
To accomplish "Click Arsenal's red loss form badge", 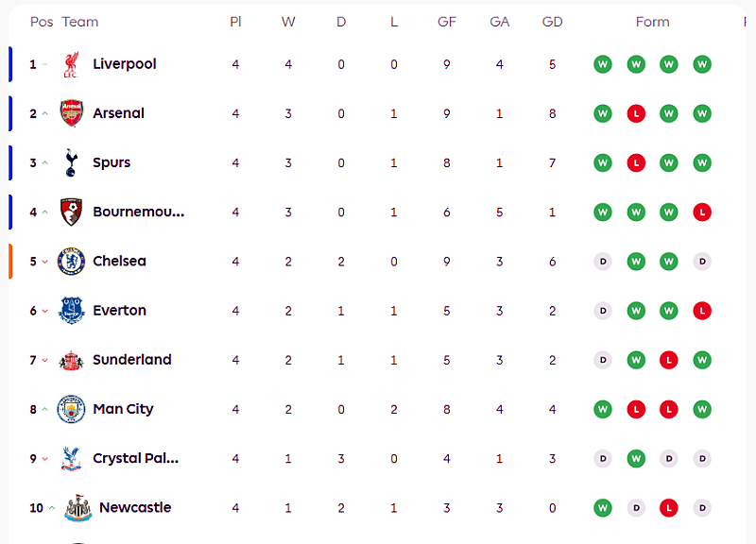I will [636, 113].
